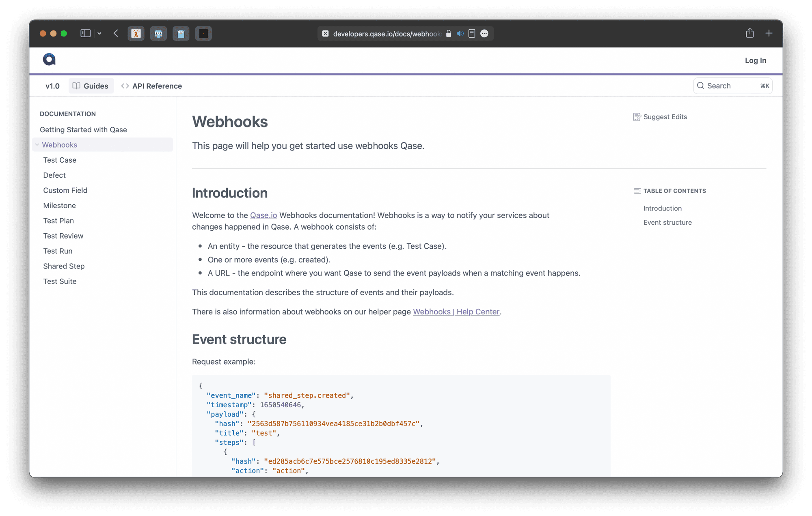Open the v1.0 version selector
The width and height of the screenshot is (812, 516).
[52, 86]
